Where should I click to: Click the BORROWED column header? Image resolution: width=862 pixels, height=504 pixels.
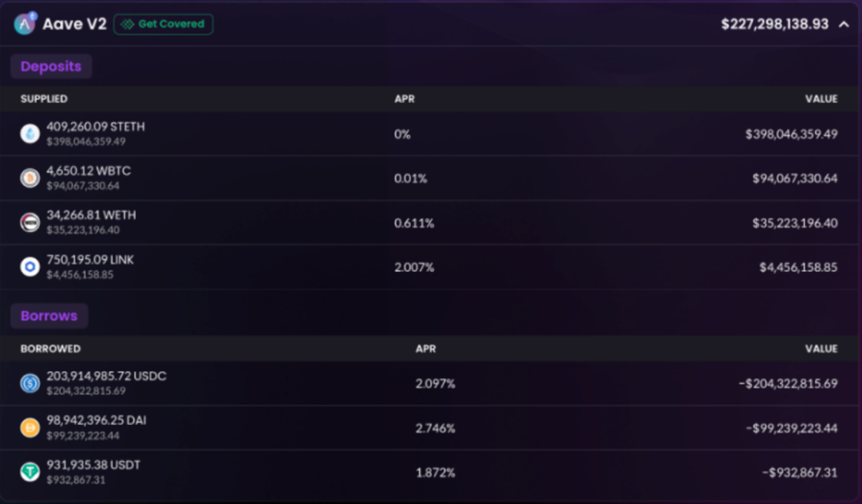50,348
